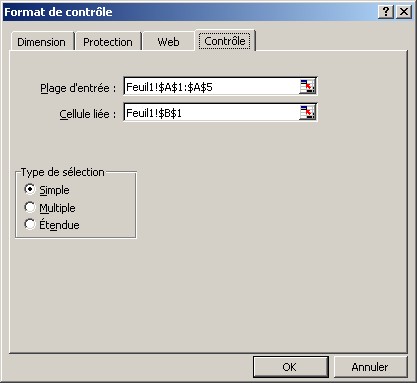Image resolution: width=417 pixels, height=383 pixels.
Task: Click the 'Format de contrôle' title bar
Action: tap(190, 12)
